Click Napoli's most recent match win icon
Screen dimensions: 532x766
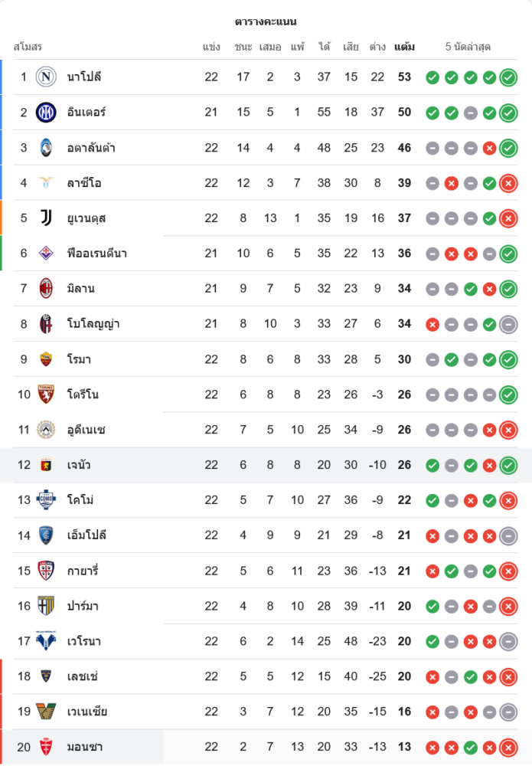tap(508, 77)
